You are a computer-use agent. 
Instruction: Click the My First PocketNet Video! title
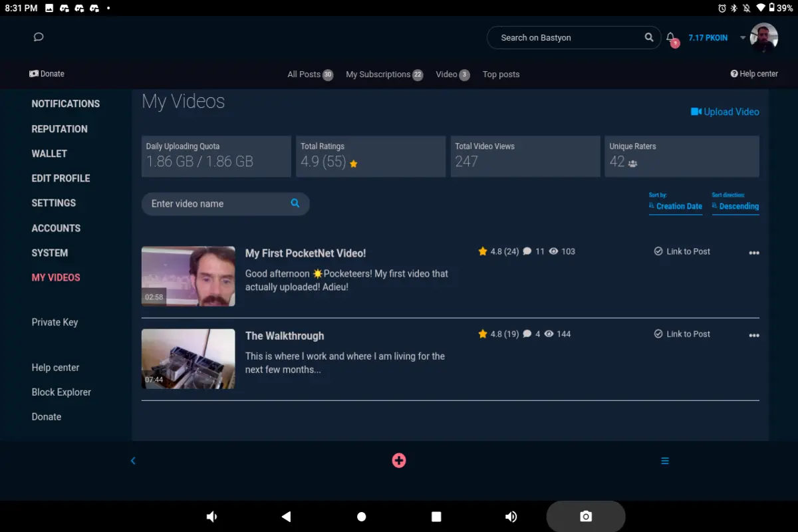tap(305, 253)
